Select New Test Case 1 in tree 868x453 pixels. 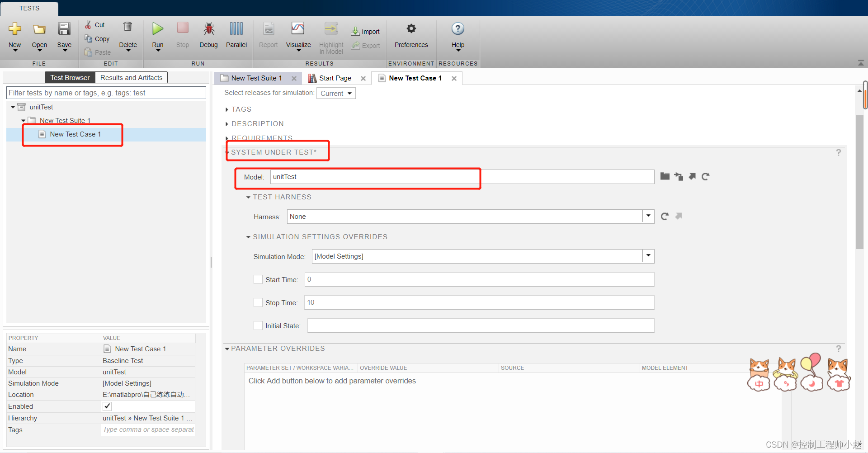click(x=75, y=134)
